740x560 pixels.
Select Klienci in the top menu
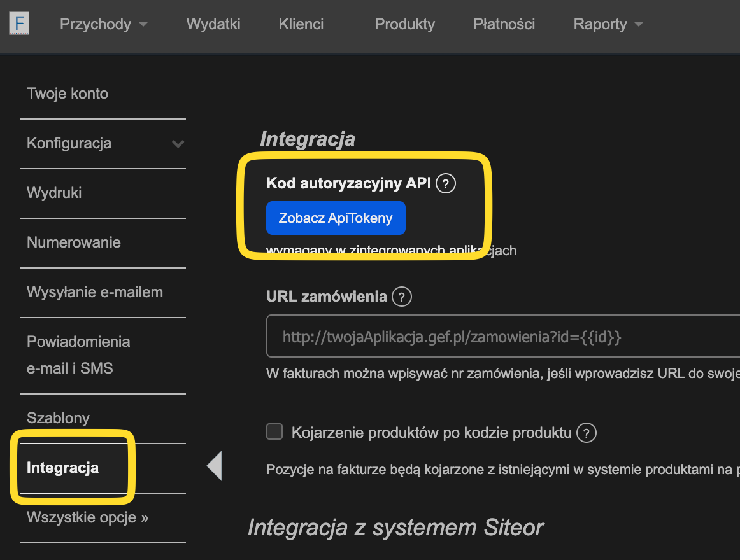pos(301,24)
